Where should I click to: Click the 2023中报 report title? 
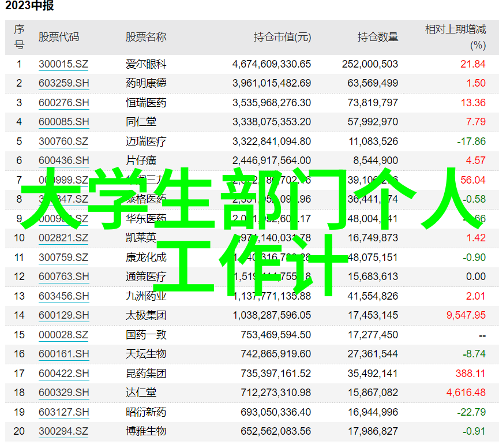(x=29, y=7)
